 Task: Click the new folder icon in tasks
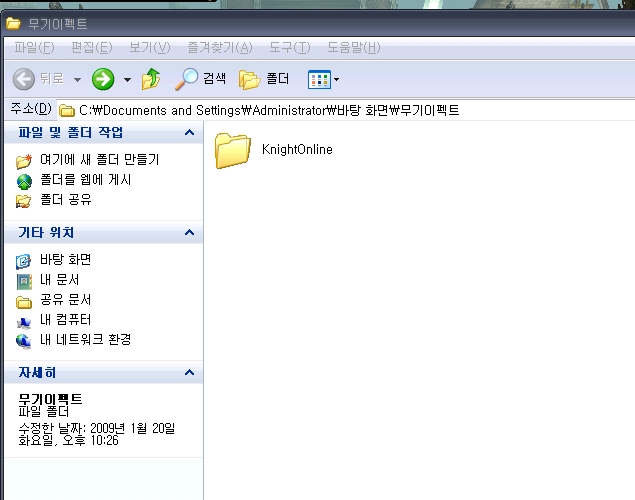tap(24, 161)
